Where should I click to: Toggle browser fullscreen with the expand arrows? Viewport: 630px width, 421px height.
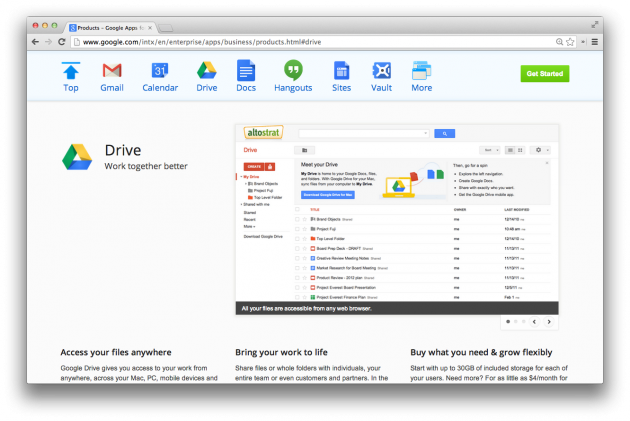tap(595, 25)
